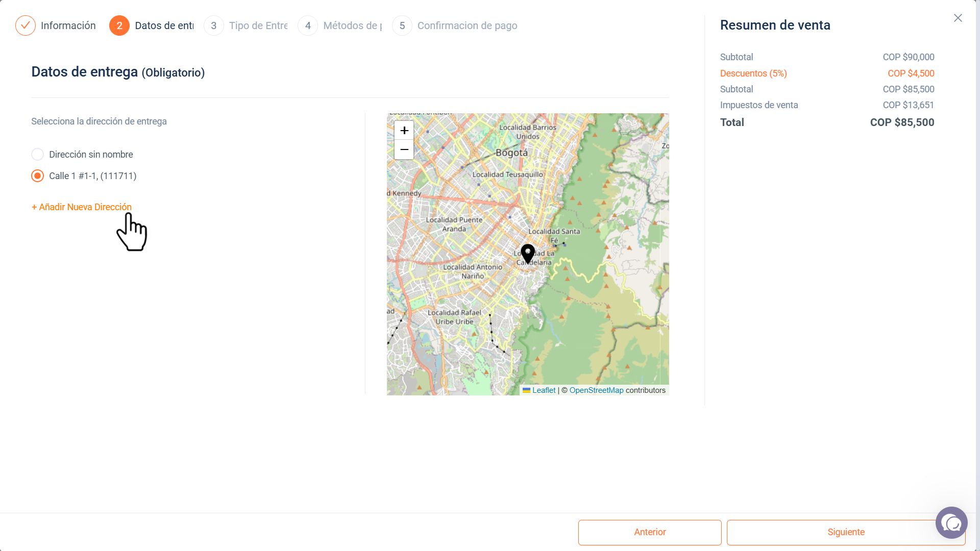Zoom in on the delivery map

coord(404,131)
